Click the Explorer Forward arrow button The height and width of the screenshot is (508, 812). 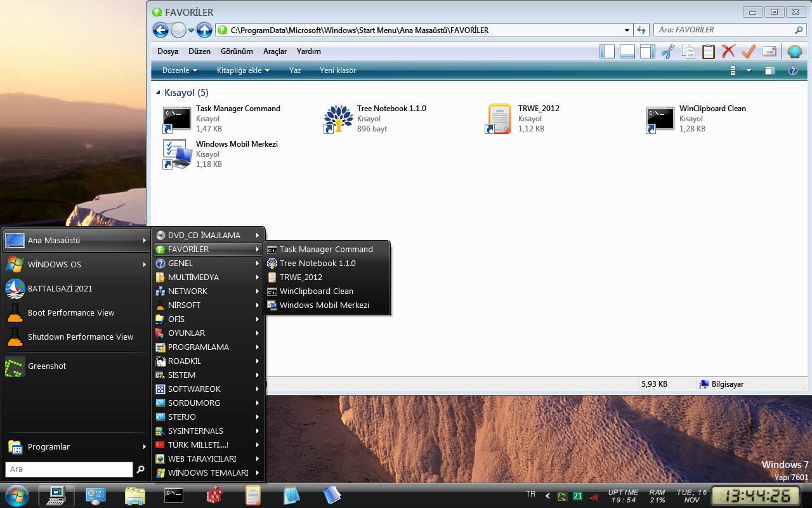point(179,30)
